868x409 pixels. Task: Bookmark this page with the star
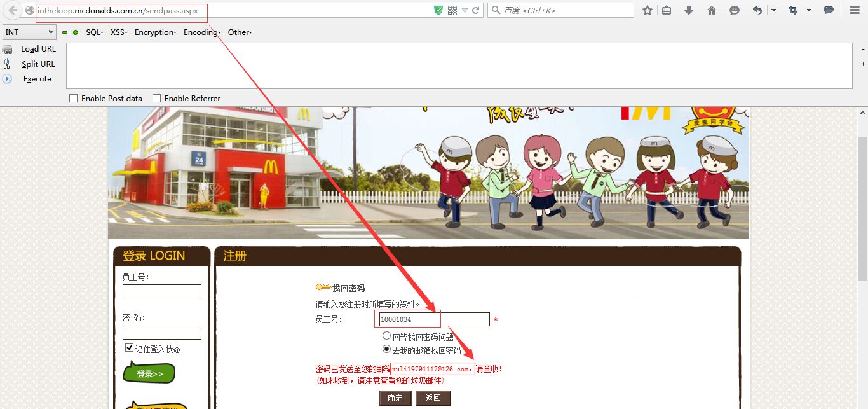click(x=648, y=10)
